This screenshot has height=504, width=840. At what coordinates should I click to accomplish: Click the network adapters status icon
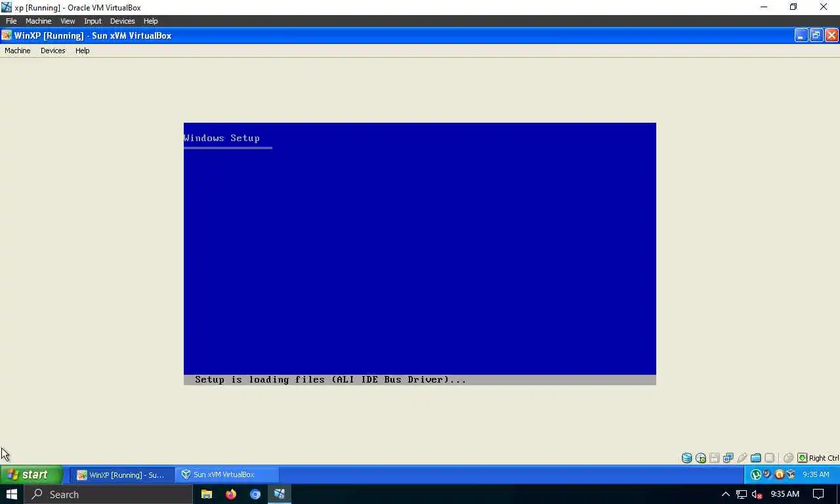pyautogui.click(x=728, y=458)
